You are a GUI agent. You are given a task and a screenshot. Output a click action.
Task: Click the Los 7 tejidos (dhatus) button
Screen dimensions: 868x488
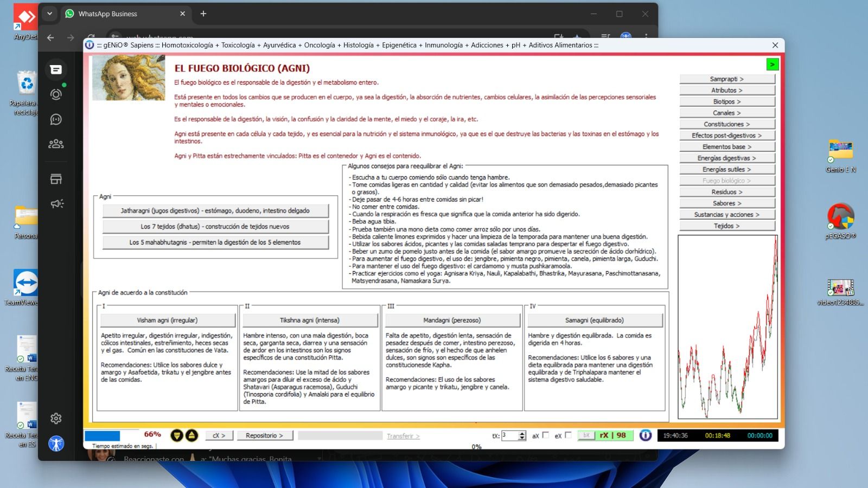click(215, 227)
